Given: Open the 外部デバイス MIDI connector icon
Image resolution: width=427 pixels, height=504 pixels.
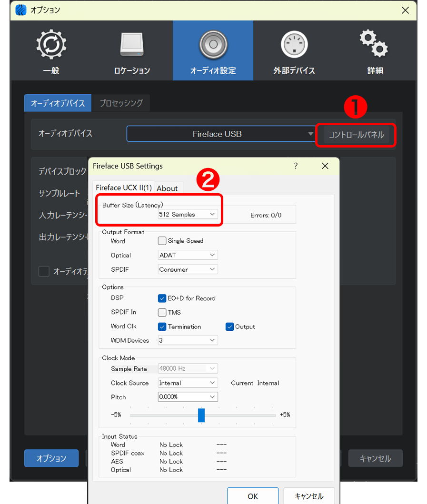Looking at the screenshot, I should 294,45.
